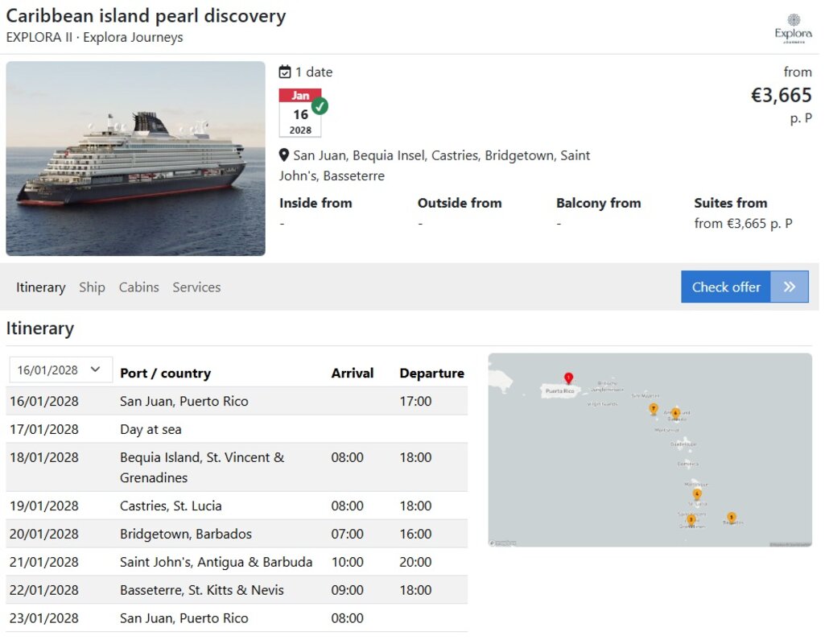This screenshot has width=825, height=644.
Task: Click the red Puerto Rico map pin
Action: pyautogui.click(x=568, y=378)
